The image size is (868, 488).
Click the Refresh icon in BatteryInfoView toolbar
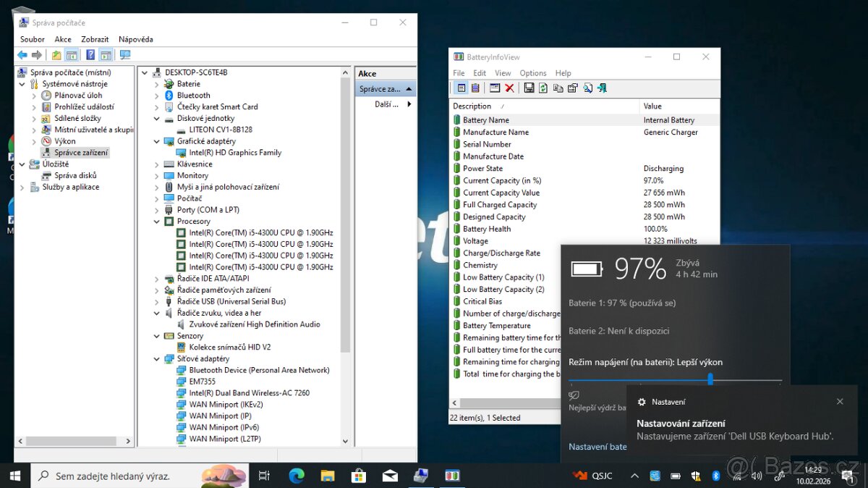543,88
